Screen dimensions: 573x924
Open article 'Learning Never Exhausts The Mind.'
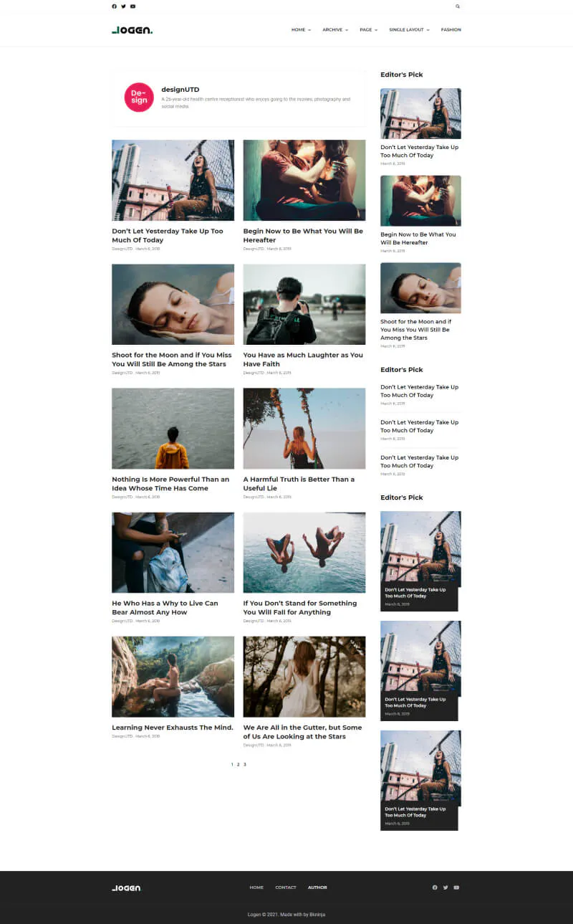point(173,728)
